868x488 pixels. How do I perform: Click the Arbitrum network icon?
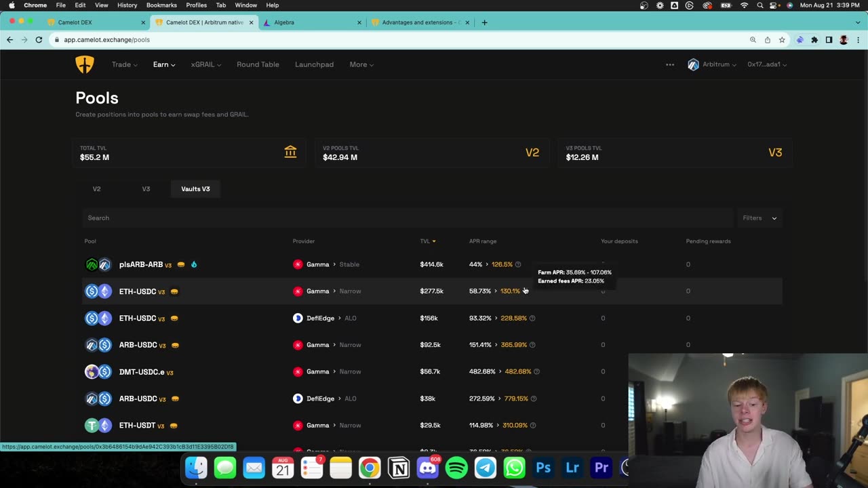tap(693, 64)
